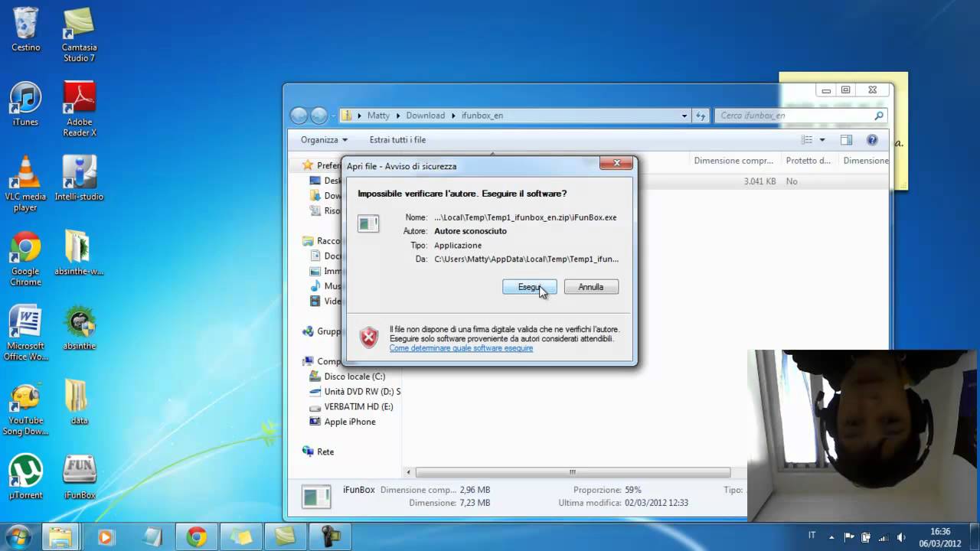
Task: Select the Google Chrome desktop icon
Action: click(25, 259)
